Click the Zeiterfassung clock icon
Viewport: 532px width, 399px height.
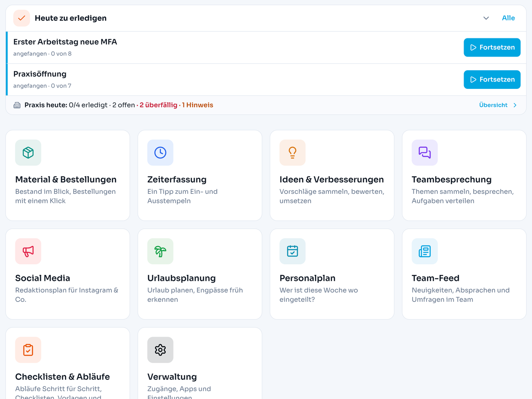(x=160, y=152)
